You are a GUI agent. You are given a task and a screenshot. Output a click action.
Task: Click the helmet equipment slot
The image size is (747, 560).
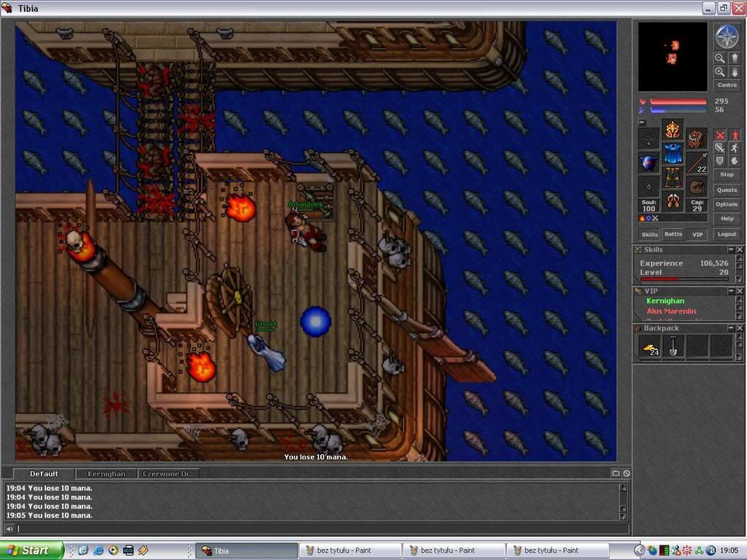pos(673,130)
